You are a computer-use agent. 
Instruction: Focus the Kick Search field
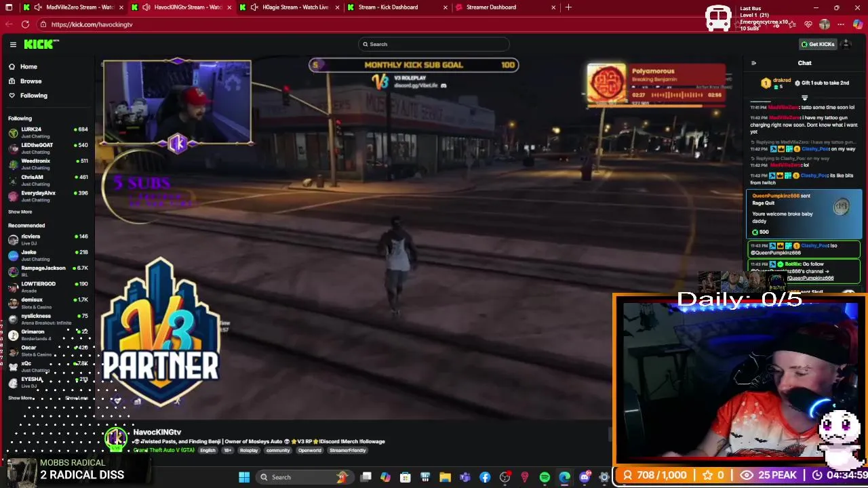tap(434, 44)
